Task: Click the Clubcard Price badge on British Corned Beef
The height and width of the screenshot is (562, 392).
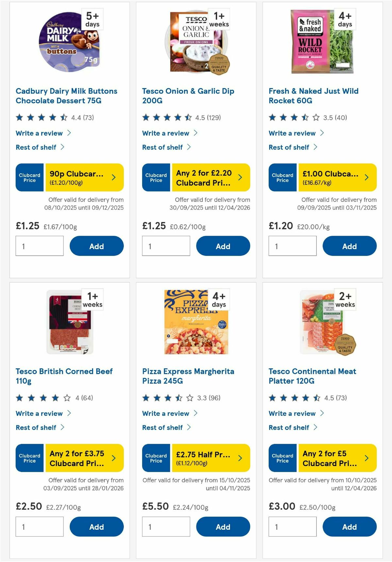Action: 29,458
